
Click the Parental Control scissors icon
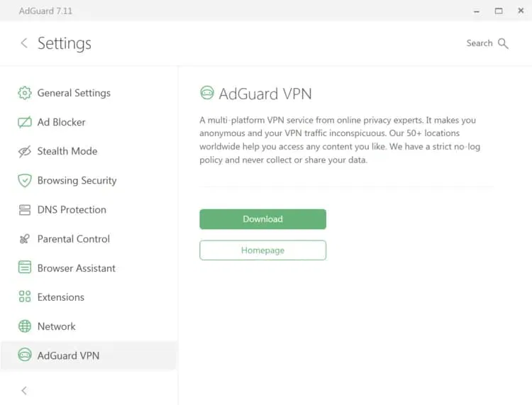(25, 239)
